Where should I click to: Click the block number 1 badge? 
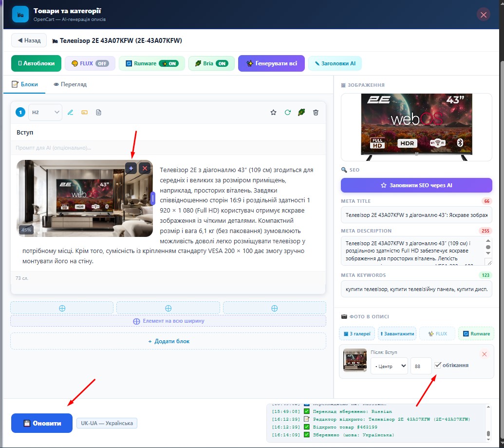point(20,112)
